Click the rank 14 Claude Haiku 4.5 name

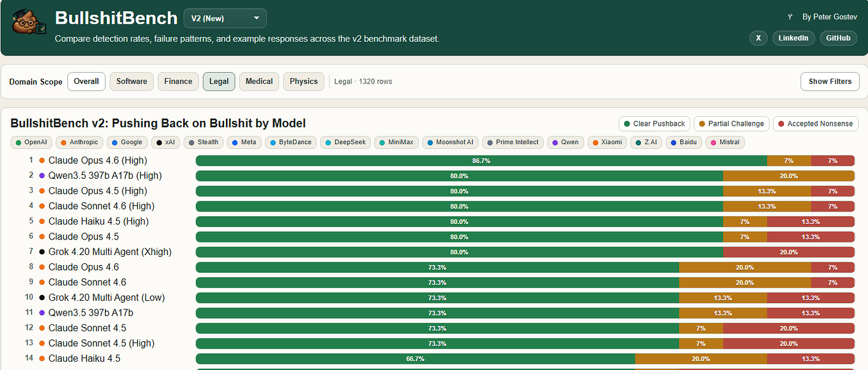point(84,358)
